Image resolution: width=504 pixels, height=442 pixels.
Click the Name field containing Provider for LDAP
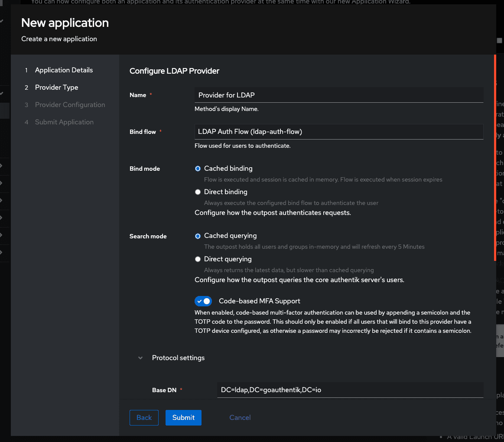pyautogui.click(x=338, y=95)
